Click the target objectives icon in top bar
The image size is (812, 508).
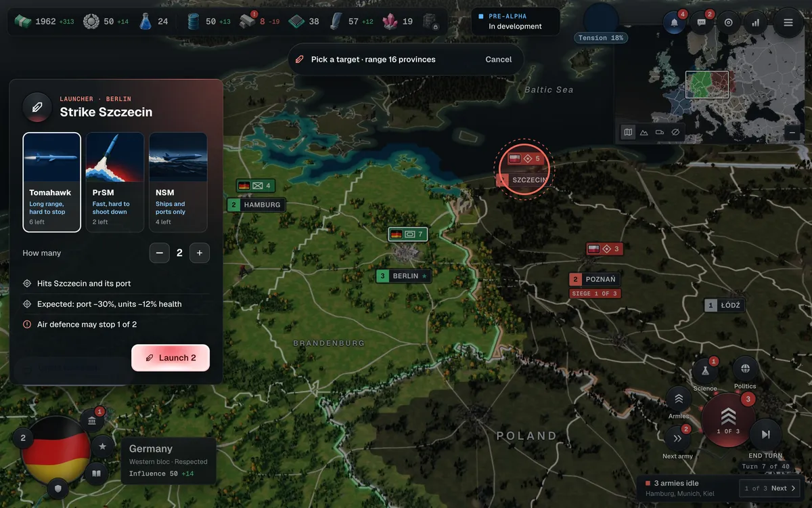729,22
